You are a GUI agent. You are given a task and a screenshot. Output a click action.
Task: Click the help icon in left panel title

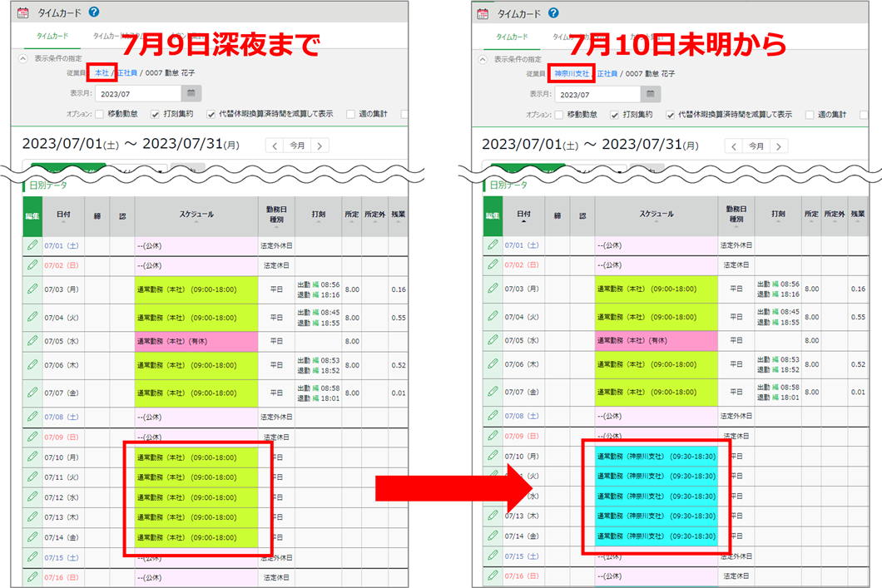94,12
